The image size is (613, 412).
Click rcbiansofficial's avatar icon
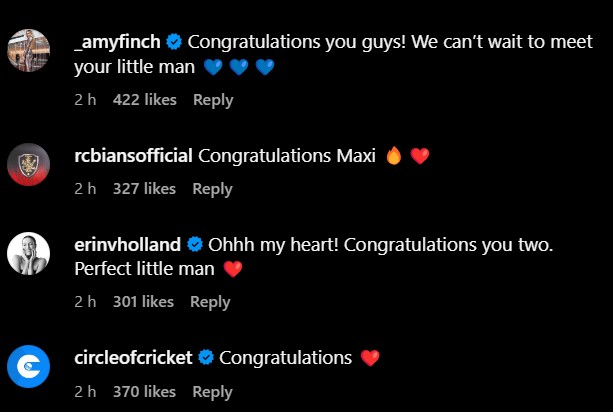28,164
